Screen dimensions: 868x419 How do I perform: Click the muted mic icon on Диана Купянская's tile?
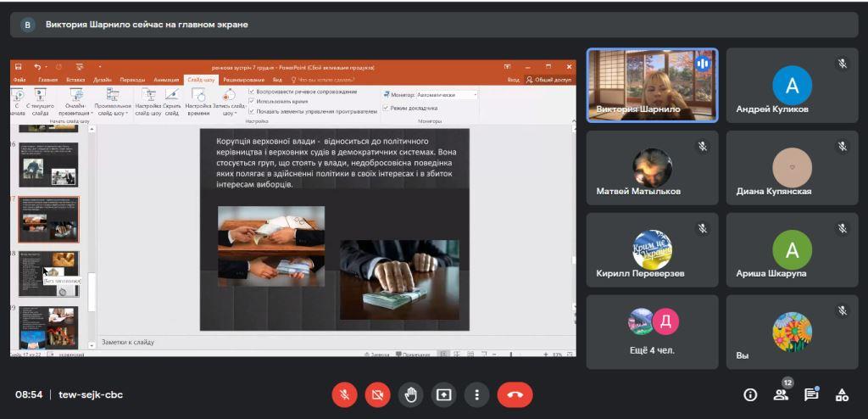(x=843, y=147)
